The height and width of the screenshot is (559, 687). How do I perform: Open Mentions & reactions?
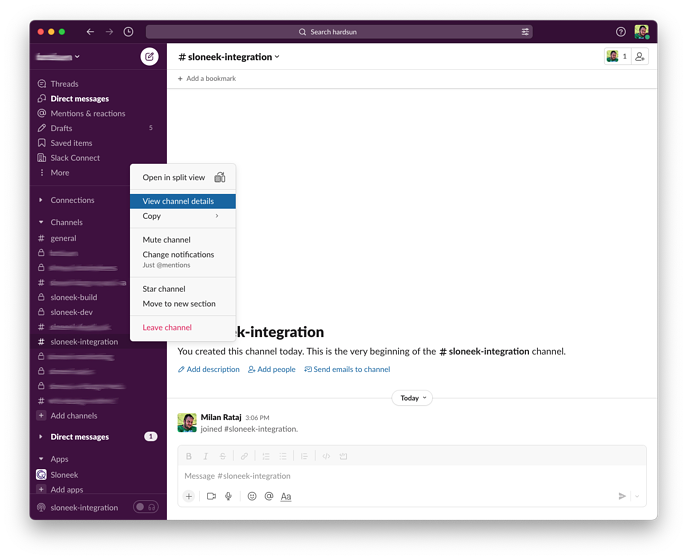(88, 113)
